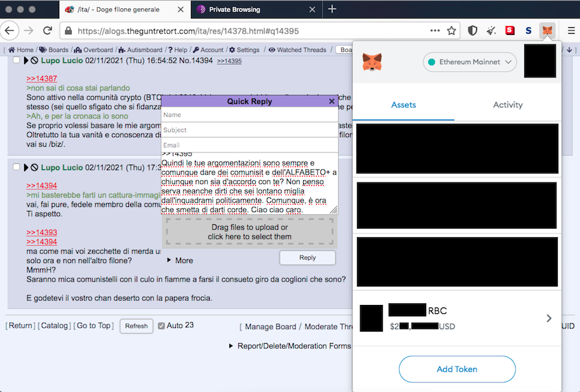Expand post menu arrow of second Lupo Lucio post

(26, 168)
